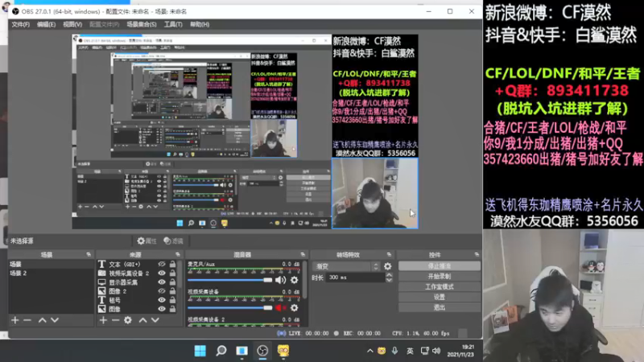This screenshot has width=644, height=362.
Task: Adjust the 视频采集设备 volume slider
Action: point(229,308)
